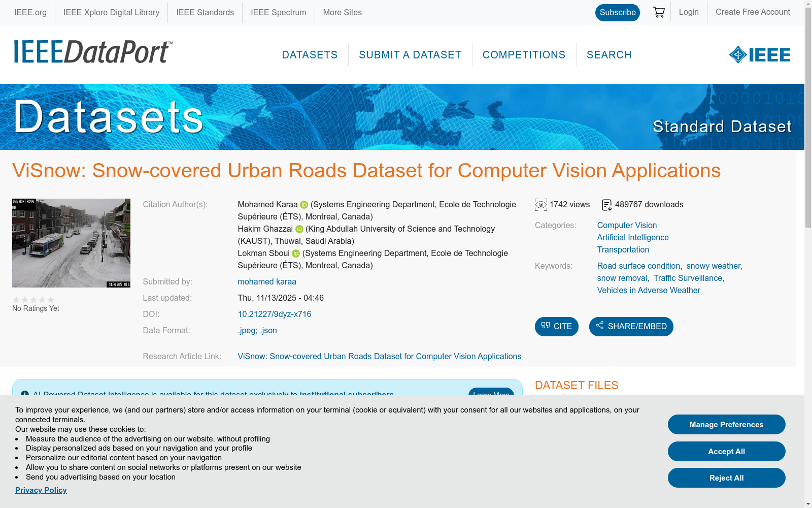Viewport: 812px width, 508px height.
Task: Open the .jpeg data format link
Action: click(248, 330)
